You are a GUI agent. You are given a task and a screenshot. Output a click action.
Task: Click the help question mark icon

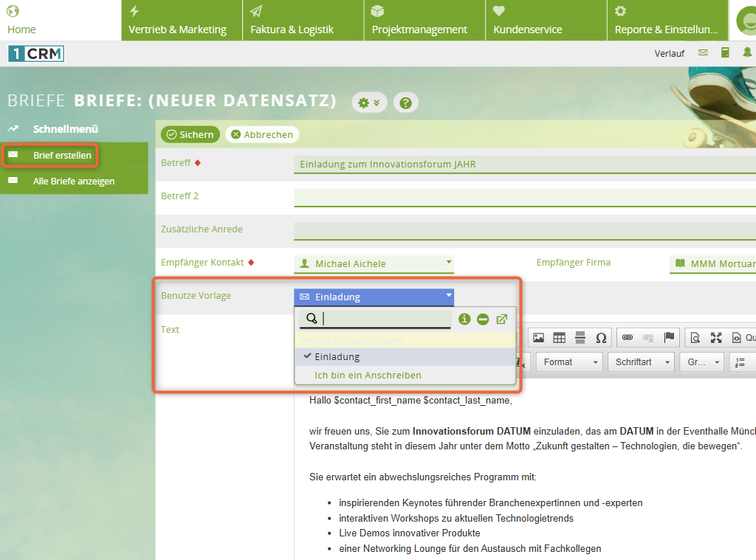coord(405,103)
